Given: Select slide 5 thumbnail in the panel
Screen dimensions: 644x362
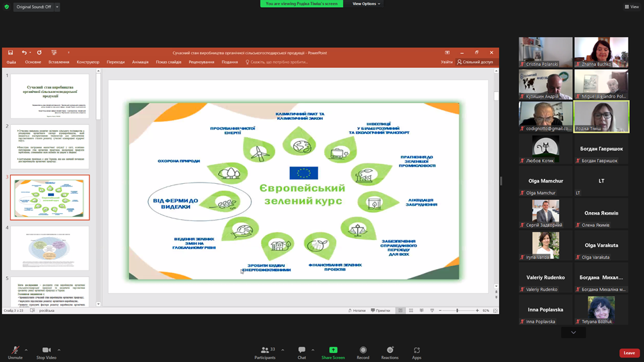Looking at the screenshot, I should click(49, 292).
